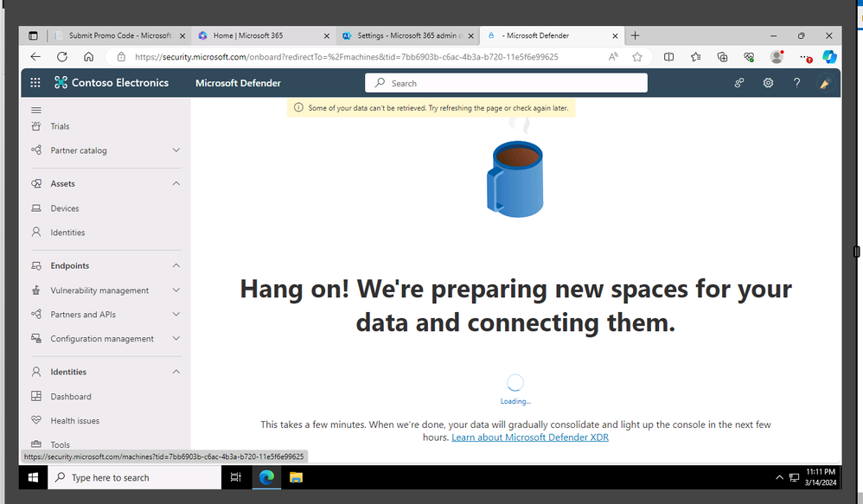Close the Home | Microsoft 365 tab

pyautogui.click(x=326, y=35)
